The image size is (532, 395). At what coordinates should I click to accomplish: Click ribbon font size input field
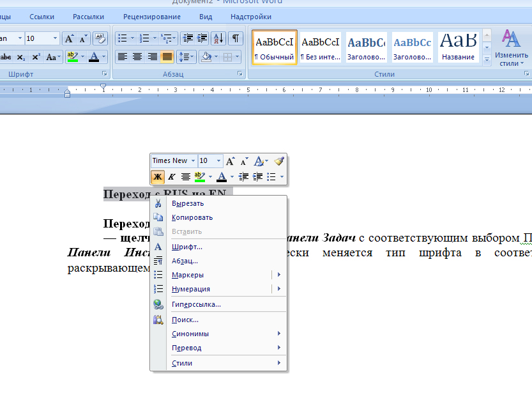point(38,38)
